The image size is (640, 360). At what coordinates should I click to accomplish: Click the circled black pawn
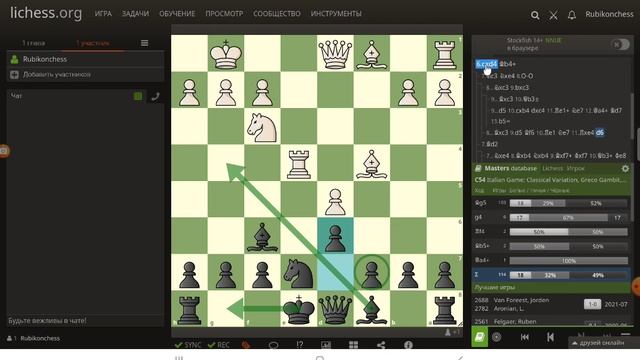pyautogui.click(x=371, y=272)
